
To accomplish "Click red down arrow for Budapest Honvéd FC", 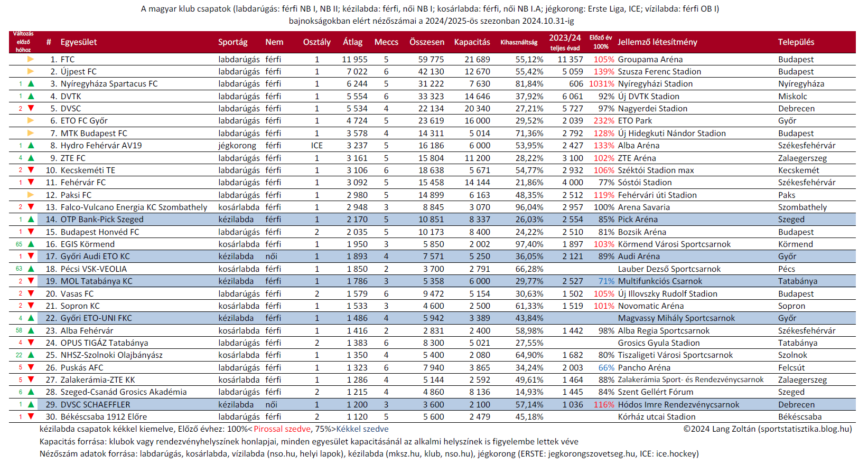I will 31,232.
